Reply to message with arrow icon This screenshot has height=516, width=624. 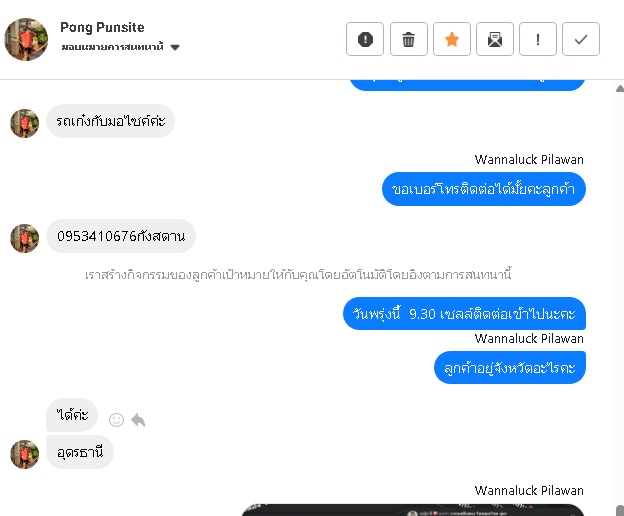click(x=138, y=420)
